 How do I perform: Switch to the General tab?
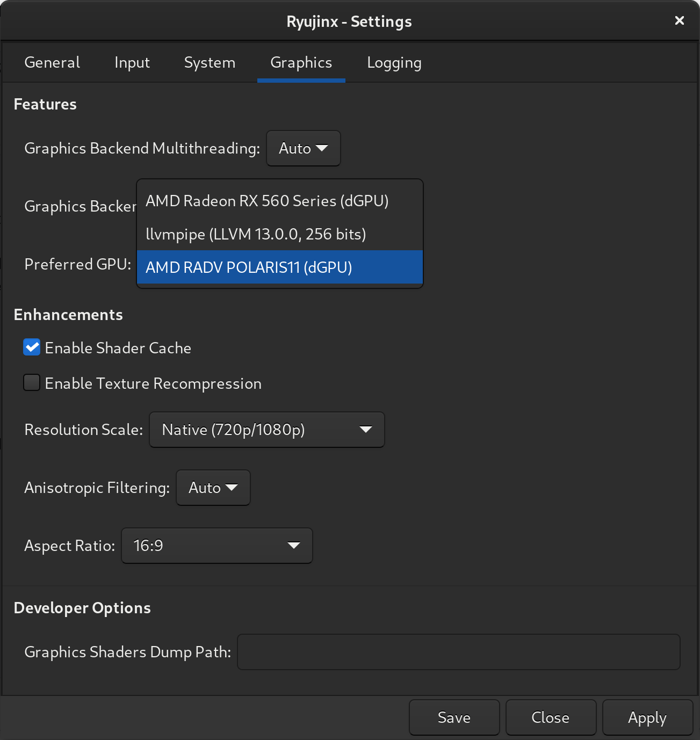point(52,63)
